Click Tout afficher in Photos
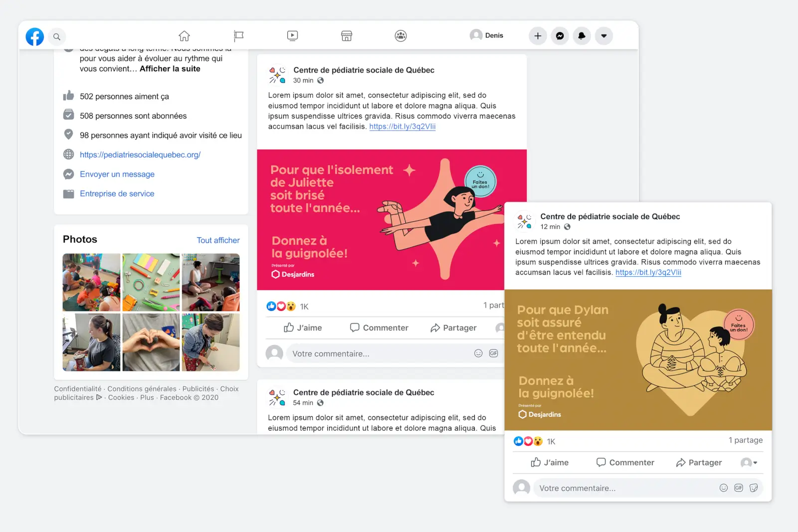 pyautogui.click(x=218, y=240)
